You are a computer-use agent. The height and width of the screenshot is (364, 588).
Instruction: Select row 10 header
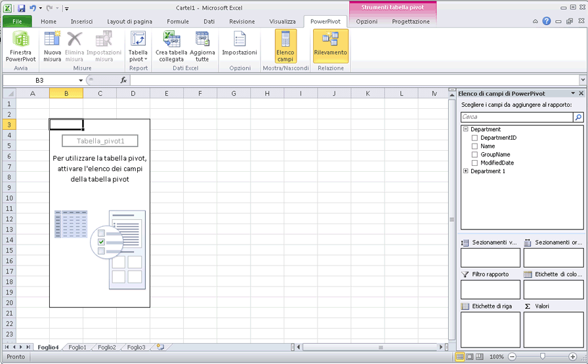click(x=9, y=198)
